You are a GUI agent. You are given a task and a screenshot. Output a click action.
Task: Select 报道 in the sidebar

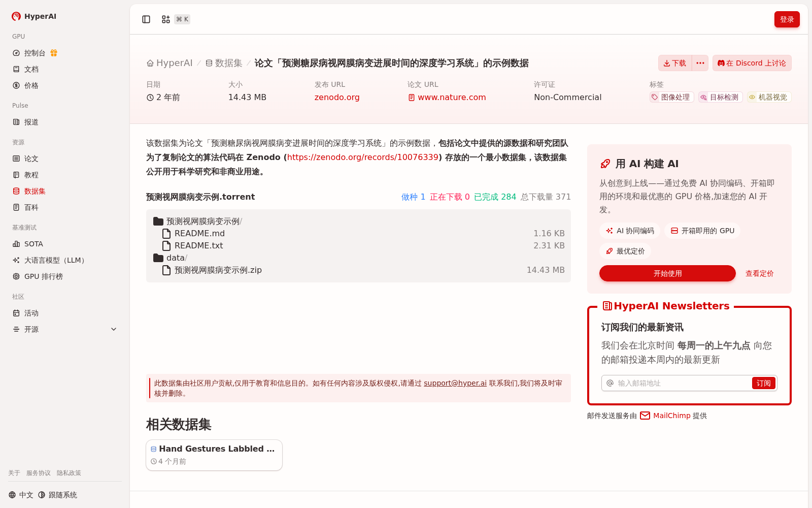[x=65, y=122]
